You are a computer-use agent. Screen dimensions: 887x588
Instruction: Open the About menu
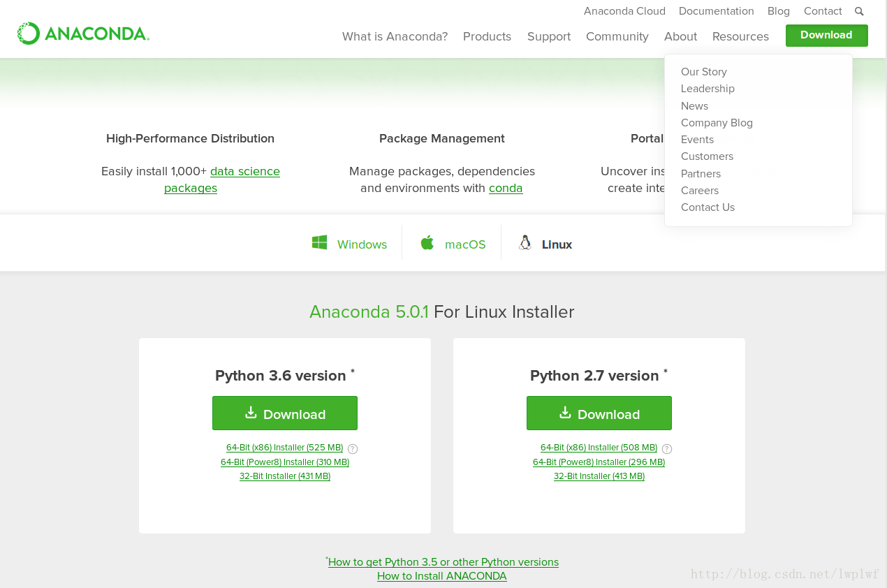click(x=680, y=36)
